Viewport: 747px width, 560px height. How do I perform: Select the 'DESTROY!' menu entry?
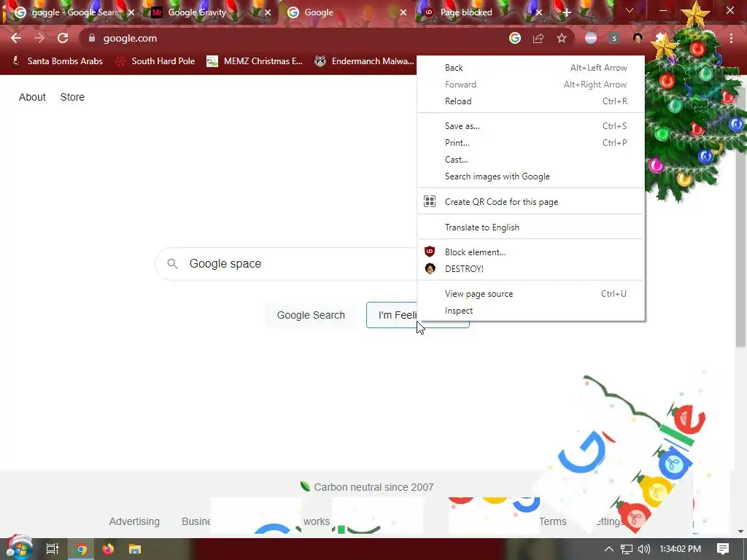(531, 268)
